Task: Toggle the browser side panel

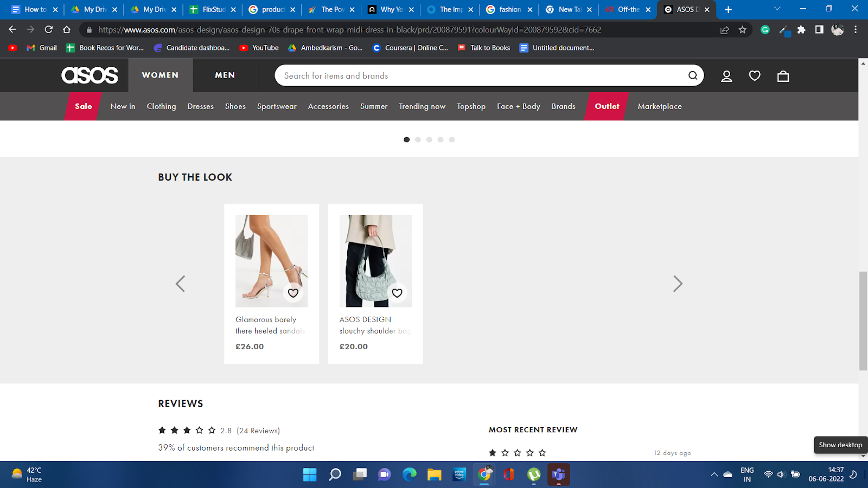Action: point(819,30)
